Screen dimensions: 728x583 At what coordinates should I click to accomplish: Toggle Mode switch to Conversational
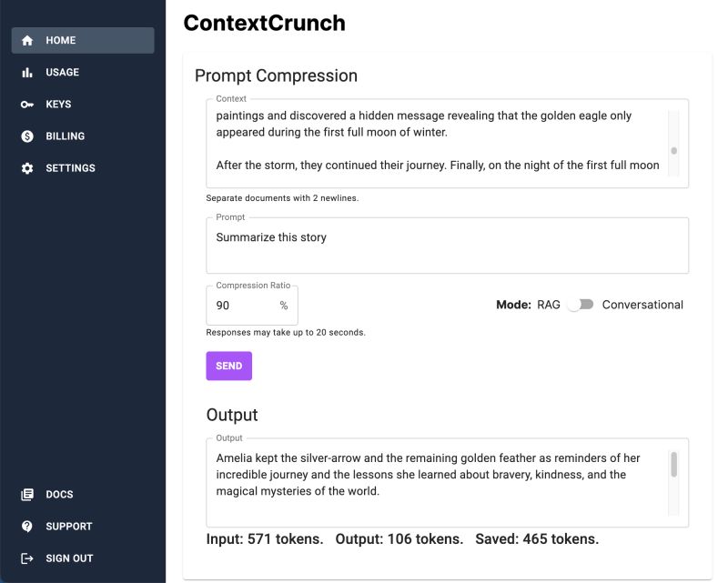tap(580, 305)
